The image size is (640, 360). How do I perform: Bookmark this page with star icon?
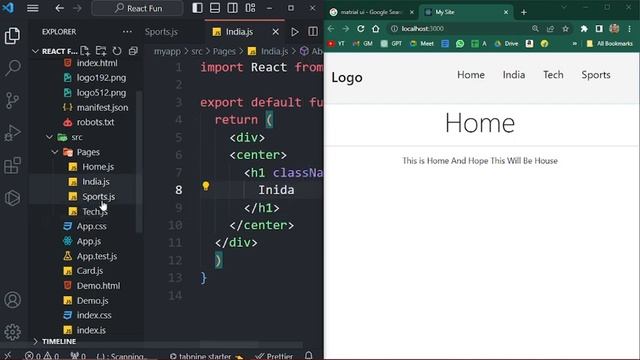click(565, 29)
